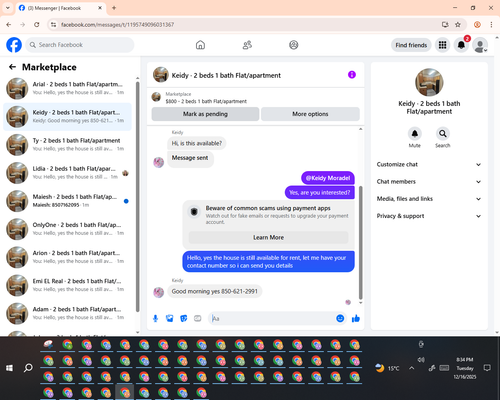Click the More options button
500x400 pixels.
[x=310, y=114]
